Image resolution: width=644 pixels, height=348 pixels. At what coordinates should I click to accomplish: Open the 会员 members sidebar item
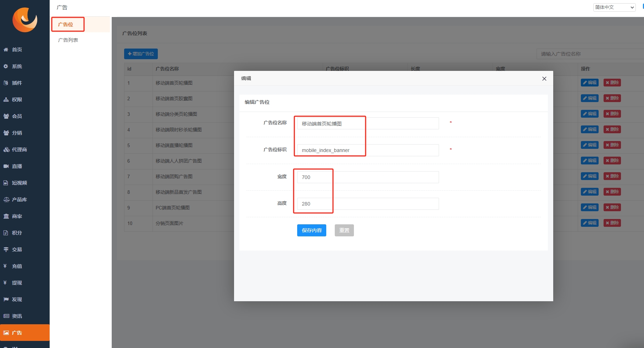tap(25, 116)
